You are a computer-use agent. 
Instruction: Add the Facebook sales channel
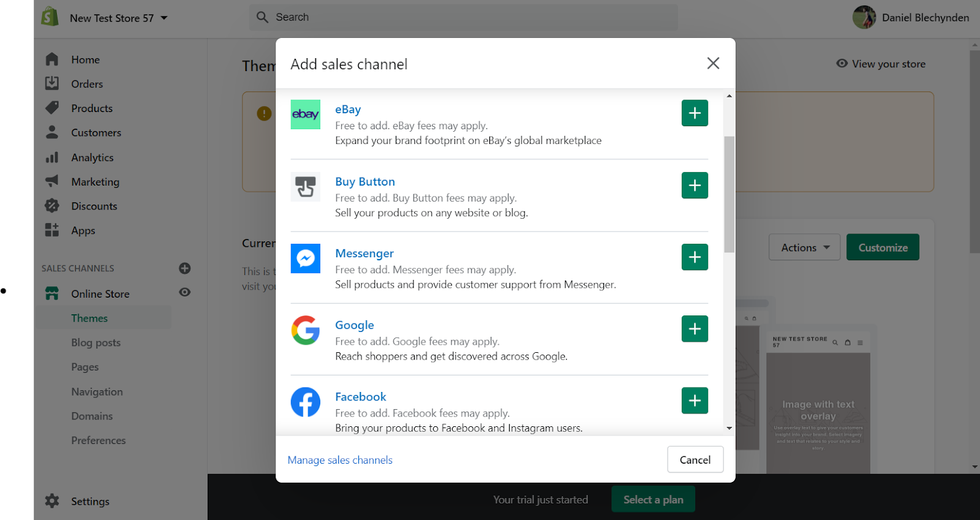click(x=695, y=401)
